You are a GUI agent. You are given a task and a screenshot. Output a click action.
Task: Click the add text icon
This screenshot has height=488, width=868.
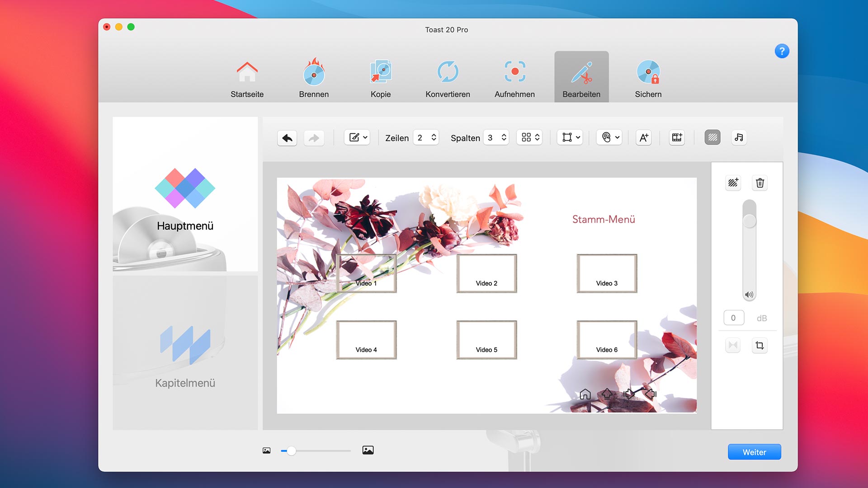644,138
